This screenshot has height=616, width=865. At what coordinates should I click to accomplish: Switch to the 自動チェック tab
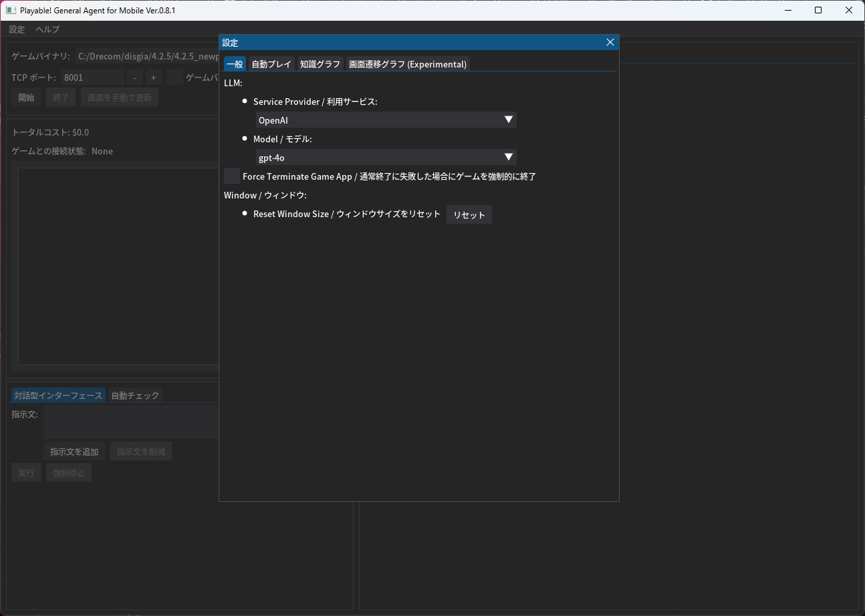click(x=135, y=396)
